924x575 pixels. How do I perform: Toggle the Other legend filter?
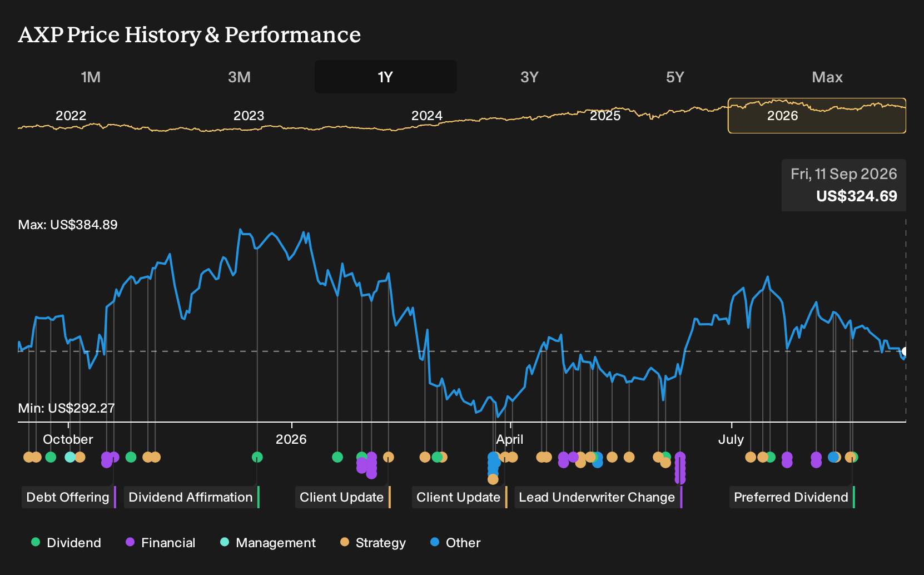click(455, 543)
